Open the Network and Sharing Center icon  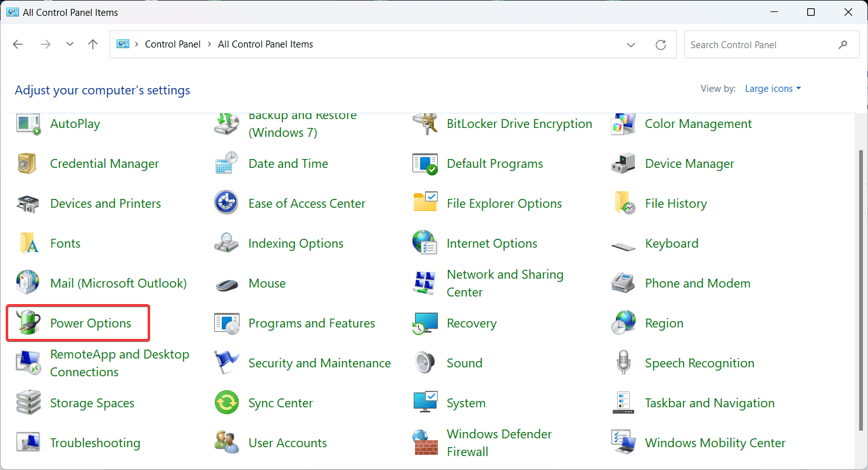(424, 283)
